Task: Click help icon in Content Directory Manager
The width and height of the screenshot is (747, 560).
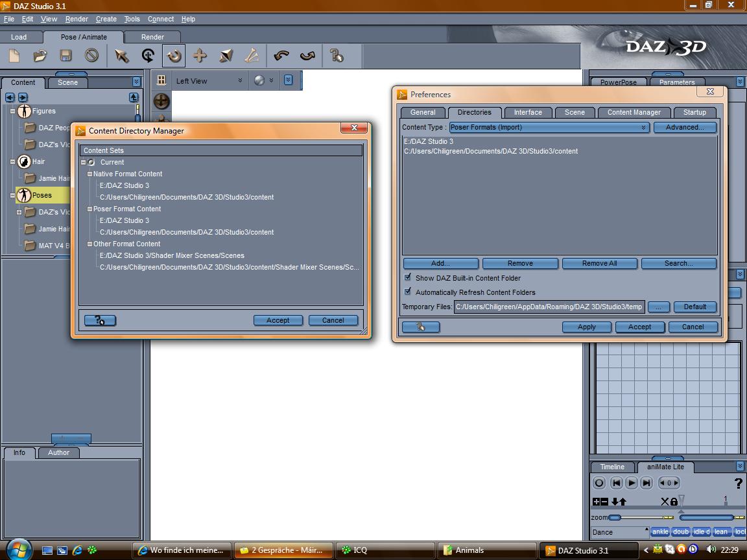Action: tap(100, 320)
